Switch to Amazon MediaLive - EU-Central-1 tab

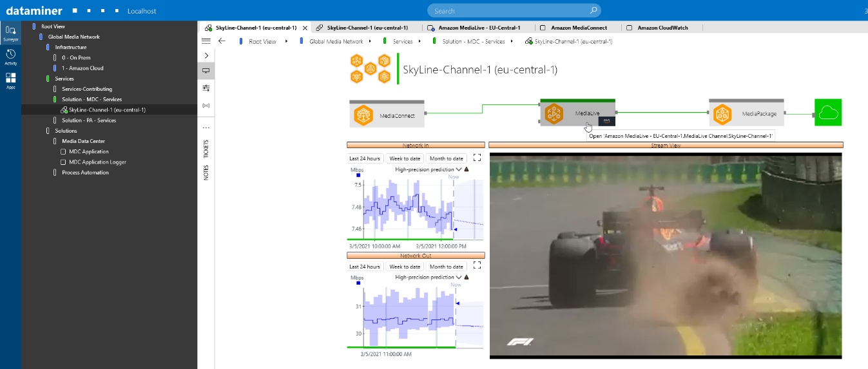479,28
